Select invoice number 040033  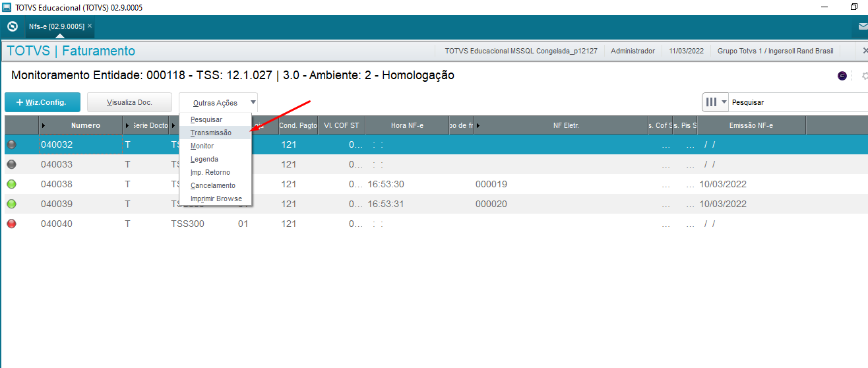coord(57,164)
